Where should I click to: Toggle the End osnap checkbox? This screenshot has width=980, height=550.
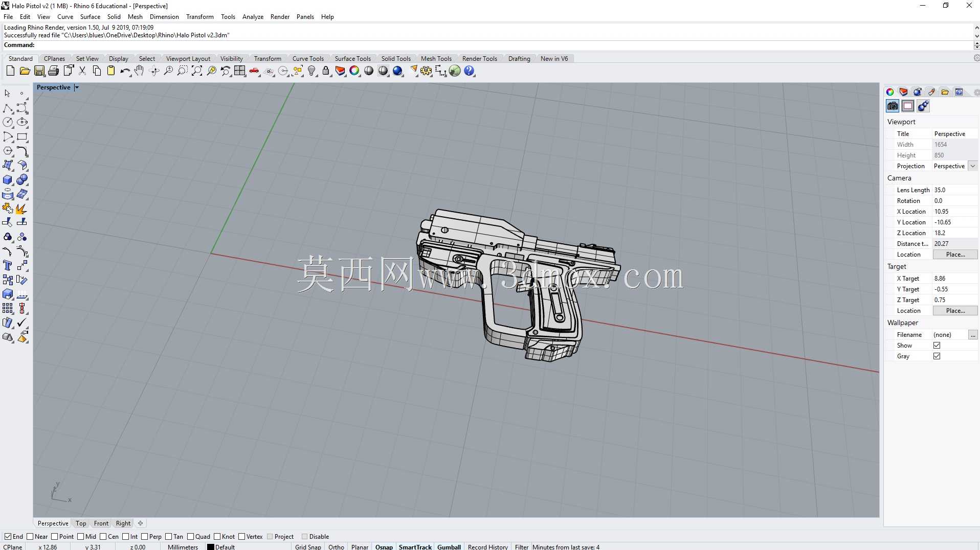[8, 536]
